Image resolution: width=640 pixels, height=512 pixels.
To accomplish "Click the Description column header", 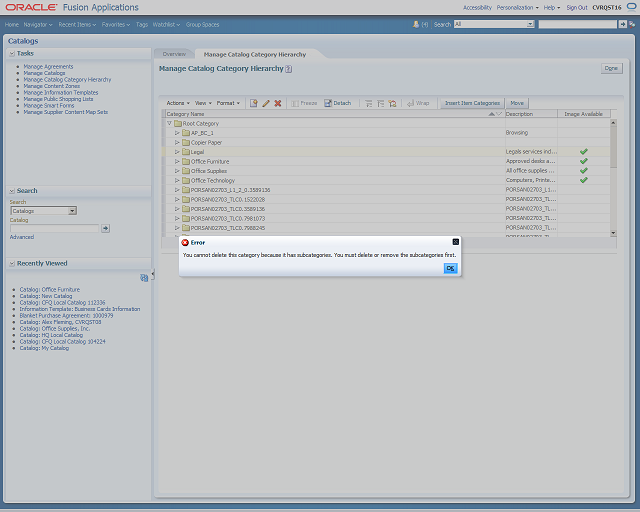I will [531, 114].
